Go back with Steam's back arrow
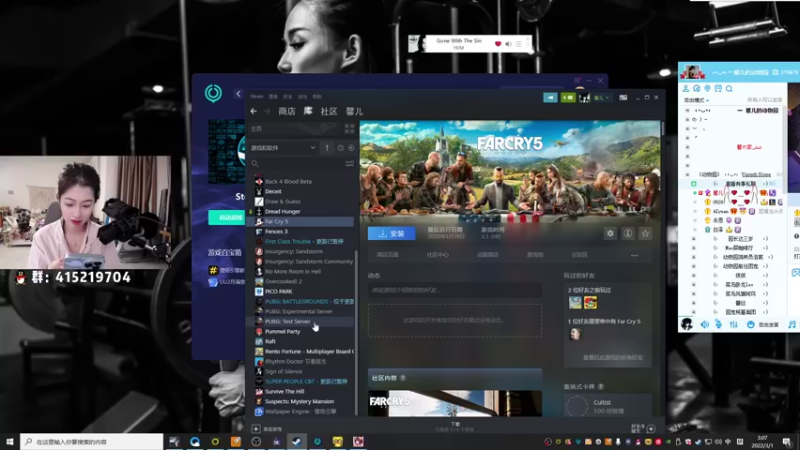This screenshot has width=800, height=450. (x=254, y=111)
